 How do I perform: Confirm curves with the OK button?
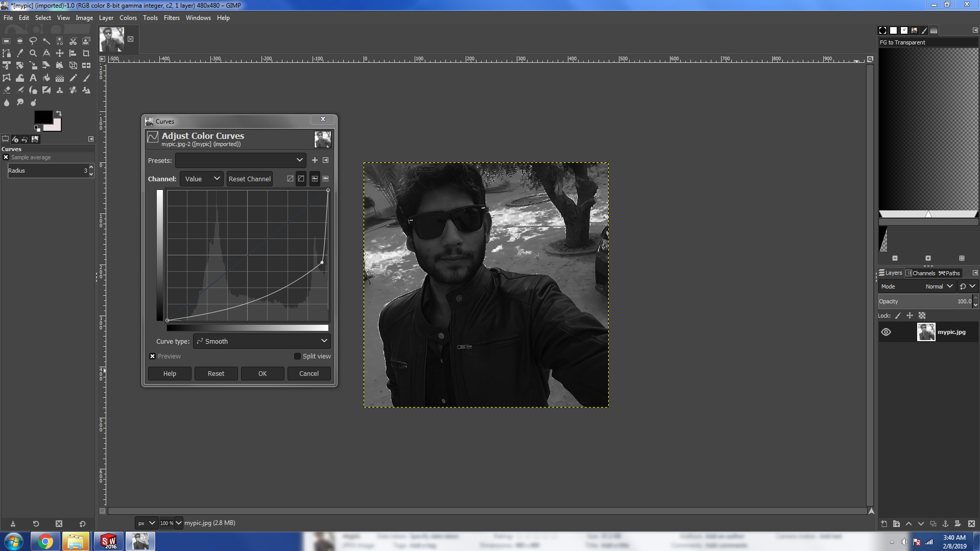click(262, 374)
